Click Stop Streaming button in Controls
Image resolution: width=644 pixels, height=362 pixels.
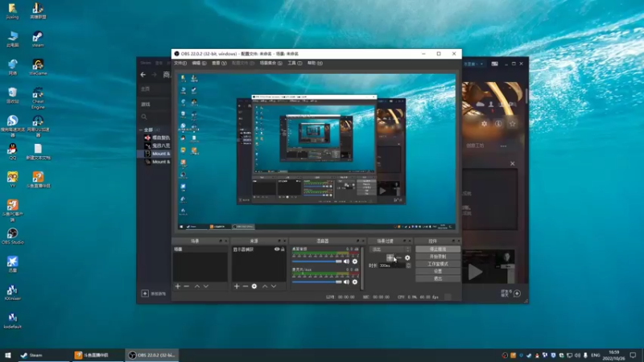[438, 249]
